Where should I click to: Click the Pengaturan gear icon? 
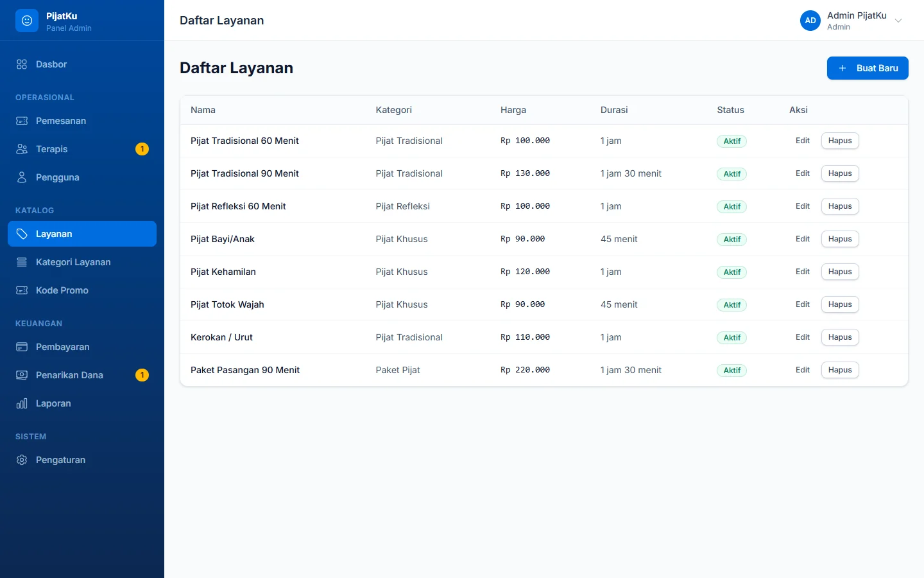tap(22, 460)
